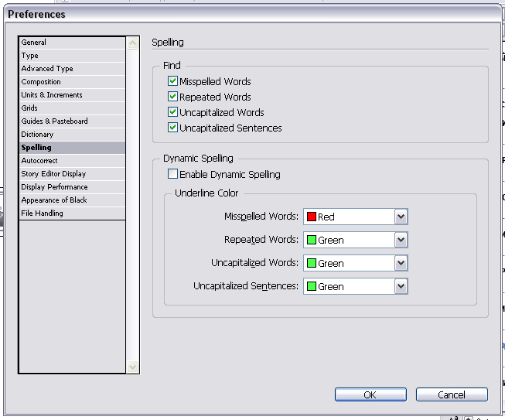Open the General preferences category
The image size is (505, 420).
click(x=72, y=43)
